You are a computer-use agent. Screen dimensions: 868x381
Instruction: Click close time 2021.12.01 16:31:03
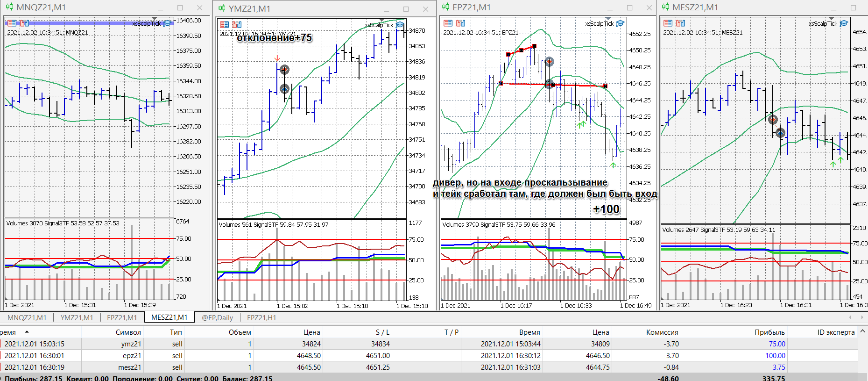[x=510, y=367]
